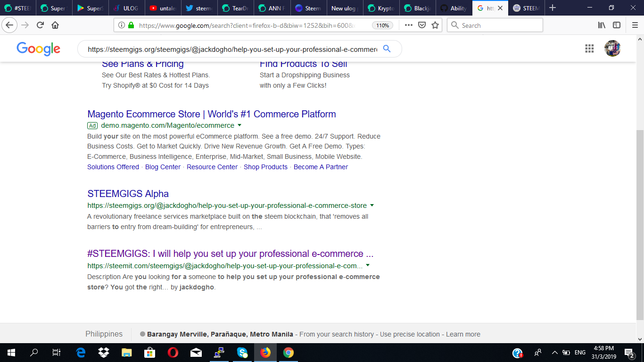Expand the Magento ad URL dropdown arrow
The height and width of the screenshot is (362, 644).
coord(239,125)
